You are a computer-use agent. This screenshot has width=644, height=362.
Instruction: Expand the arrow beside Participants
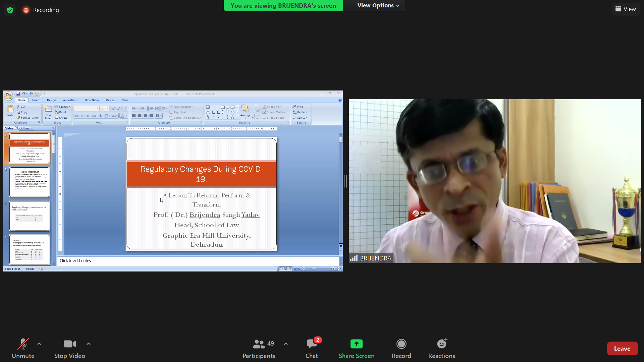pyautogui.click(x=286, y=344)
